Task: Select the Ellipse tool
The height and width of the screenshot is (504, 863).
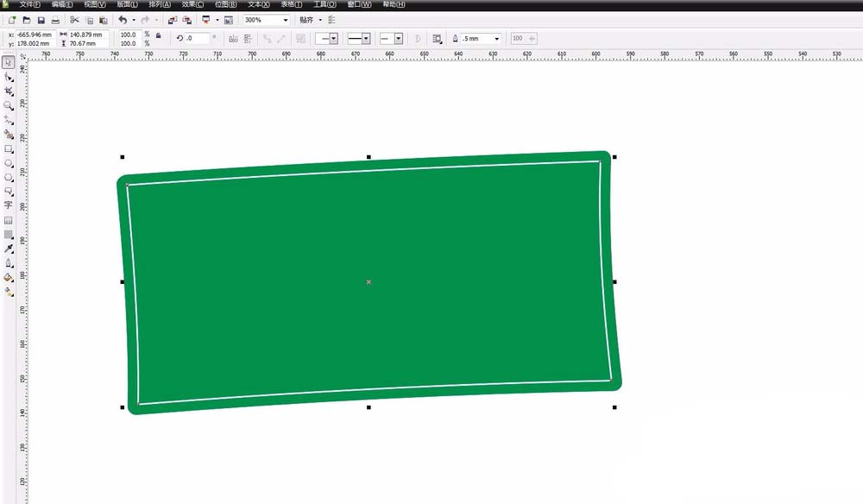Action: pyautogui.click(x=9, y=163)
